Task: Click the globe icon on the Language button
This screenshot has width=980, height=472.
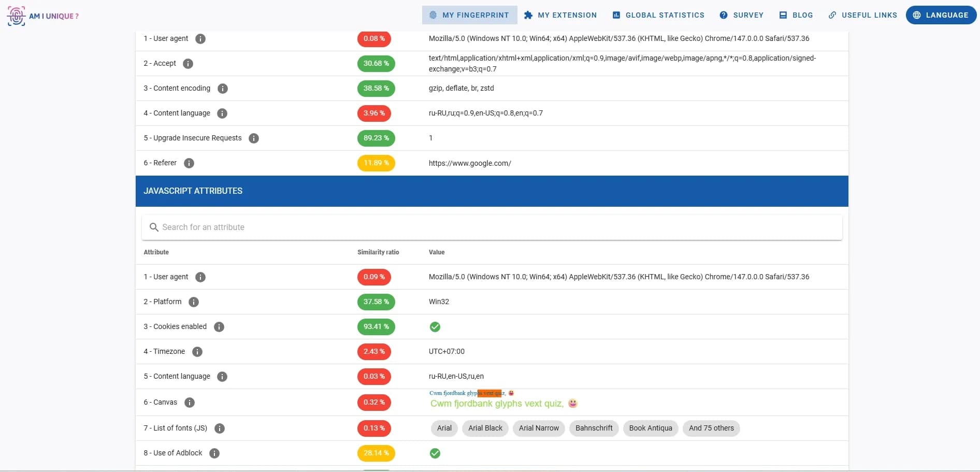Action: coord(917,15)
